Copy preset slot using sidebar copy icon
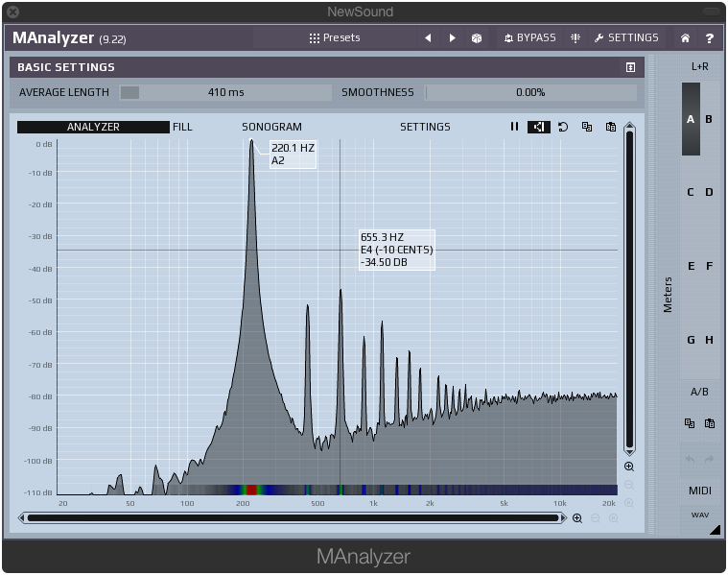Screen dimensions: 728x575 tap(690, 423)
